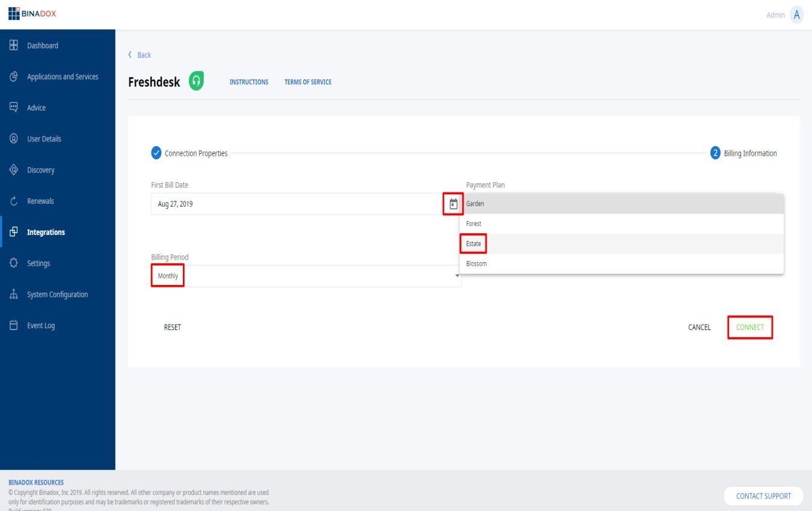Click the Settings gear icon
This screenshot has width=812, height=511.
click(13, 263)
